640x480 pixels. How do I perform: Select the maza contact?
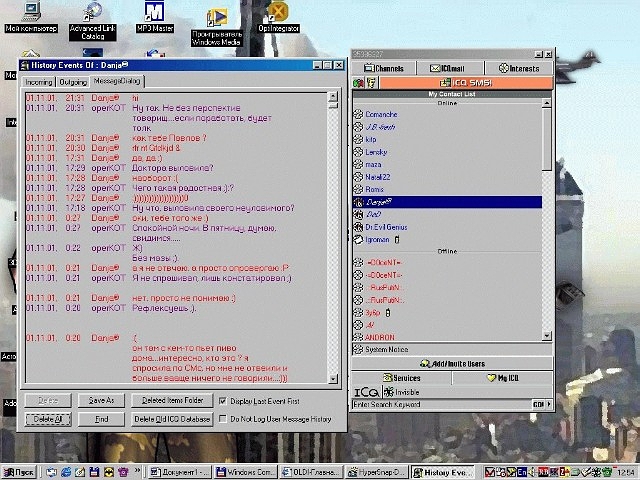pyautogui.click(x=373, y=164)
